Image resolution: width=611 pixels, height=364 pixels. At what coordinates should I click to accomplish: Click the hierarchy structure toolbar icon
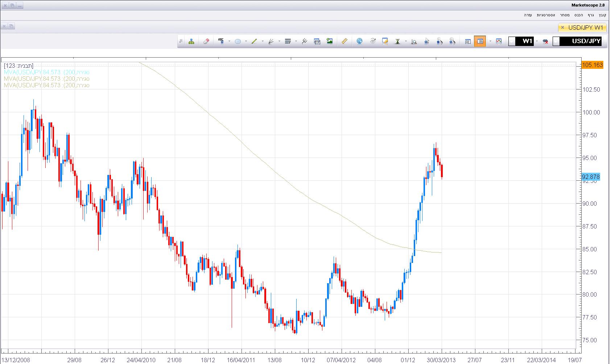click(x=191, y=41)
